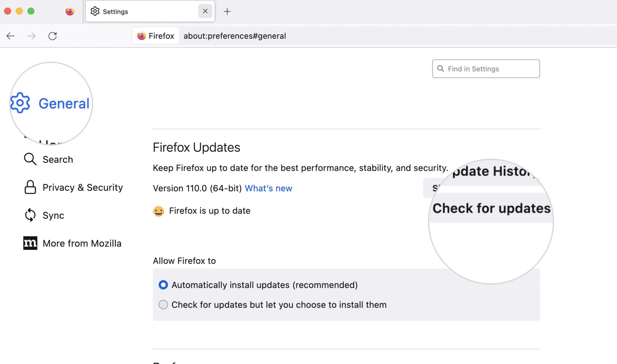Click the forward navigation arrow

click(31, 36)
